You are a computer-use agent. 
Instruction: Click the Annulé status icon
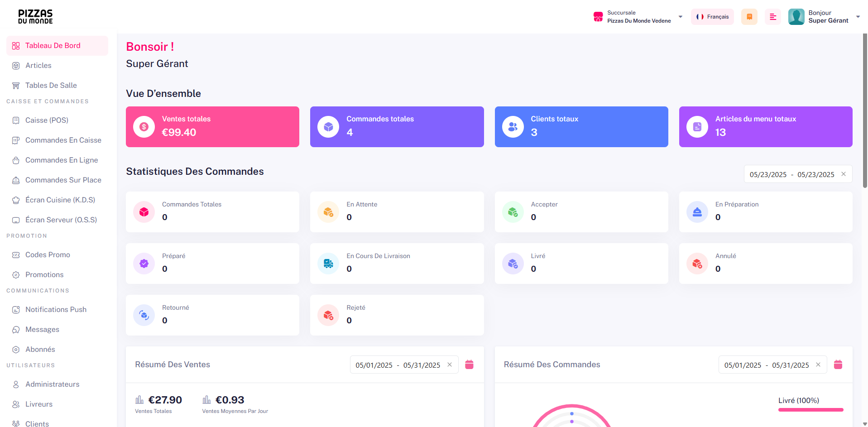tap(697, 264)
